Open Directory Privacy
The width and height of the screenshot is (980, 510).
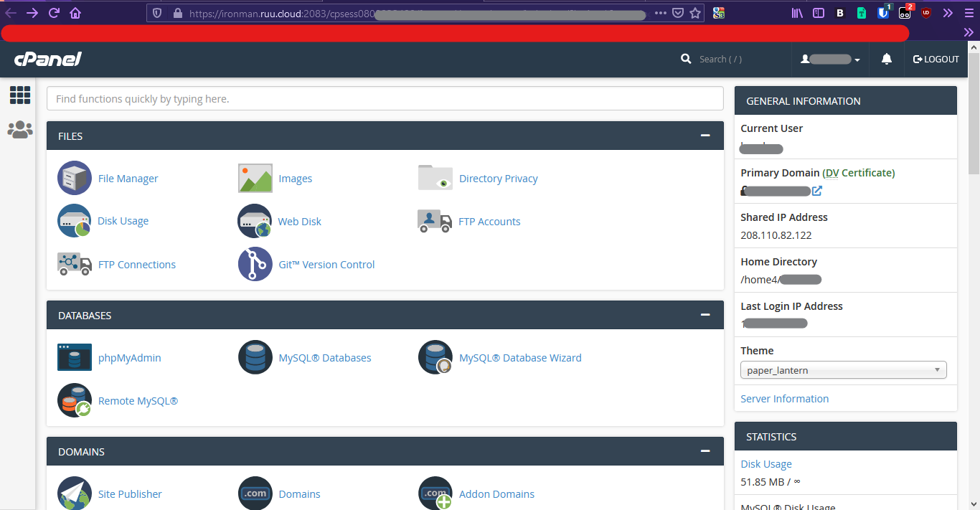(498, 179)
